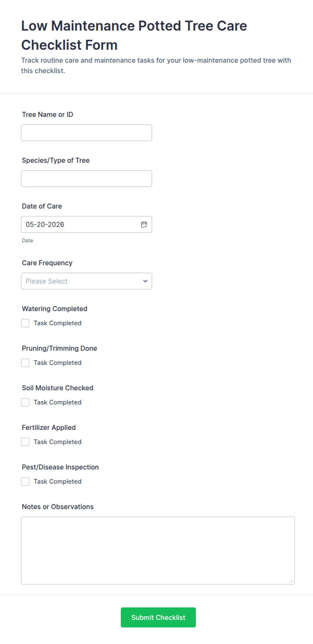Click the Tree Name or ID label
Screen dimensions: 313x644
click(x=47, y=115)
